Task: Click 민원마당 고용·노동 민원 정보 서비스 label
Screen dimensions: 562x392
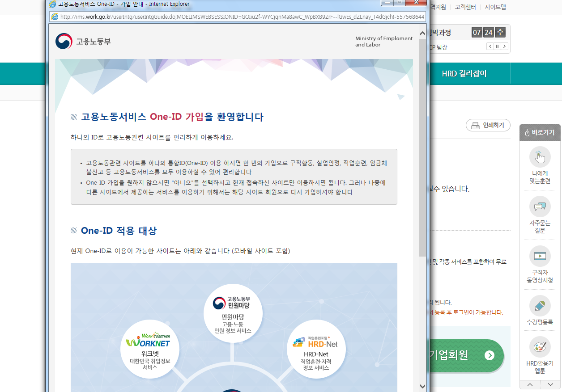Action: tap(232, 324)
